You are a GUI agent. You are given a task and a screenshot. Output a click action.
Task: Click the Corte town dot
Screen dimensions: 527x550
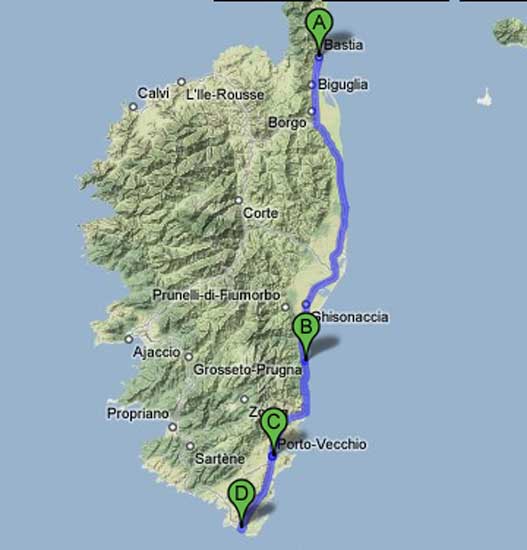pos(239,200)
